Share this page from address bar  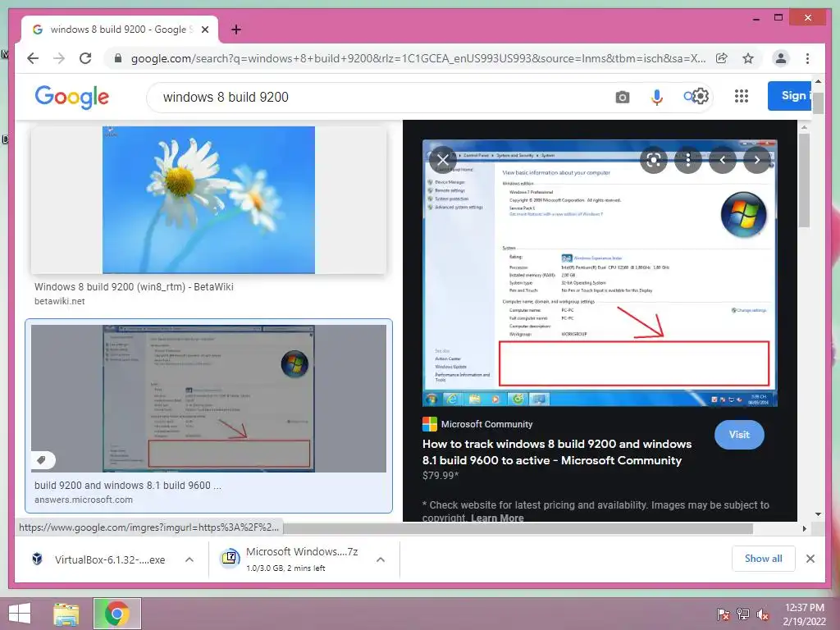pos(722,58)
